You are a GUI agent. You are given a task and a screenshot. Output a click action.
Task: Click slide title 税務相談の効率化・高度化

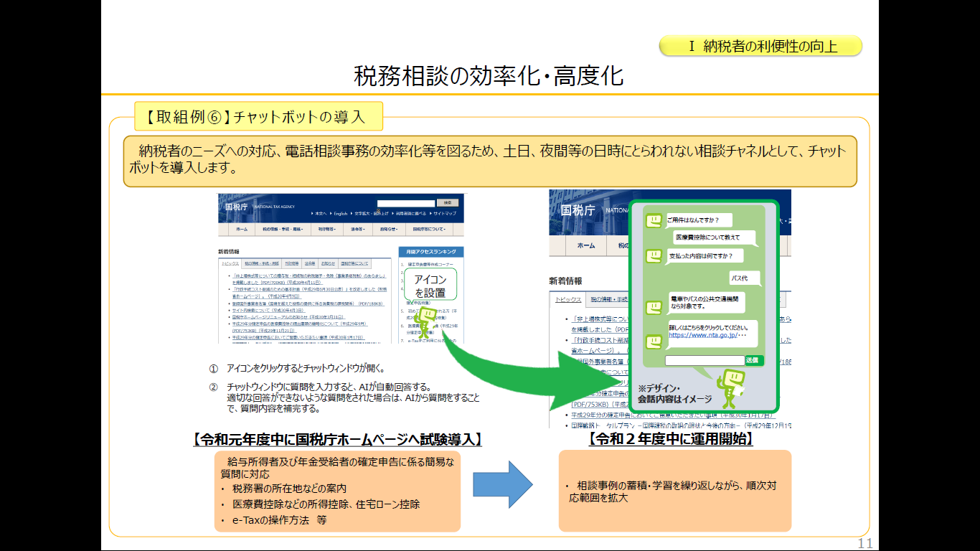click(490, 75)
